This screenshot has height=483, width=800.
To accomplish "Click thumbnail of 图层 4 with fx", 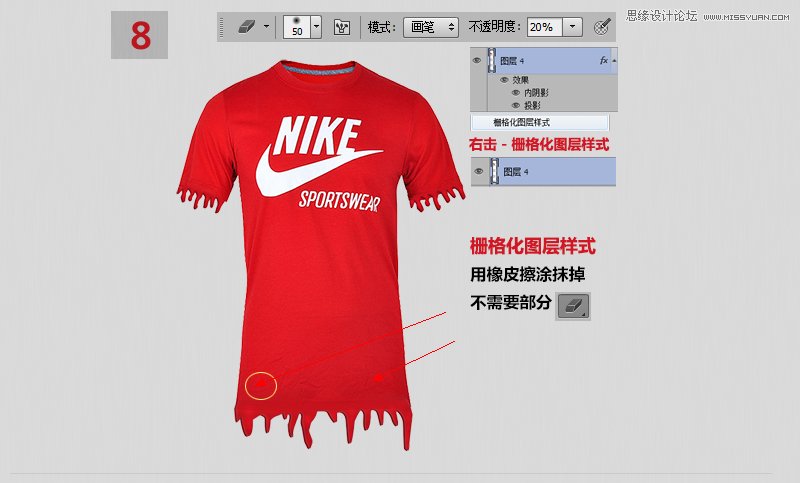I will coord(492,61).
